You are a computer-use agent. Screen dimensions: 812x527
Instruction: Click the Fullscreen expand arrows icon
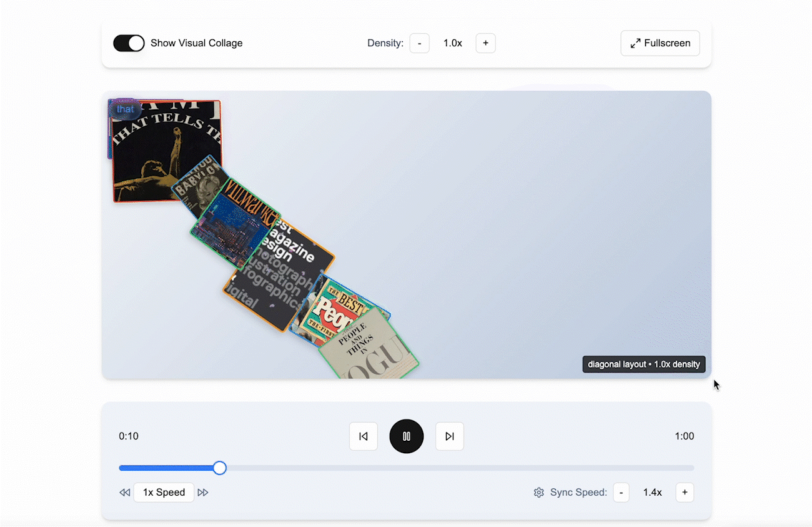click(x=635, y=43)
